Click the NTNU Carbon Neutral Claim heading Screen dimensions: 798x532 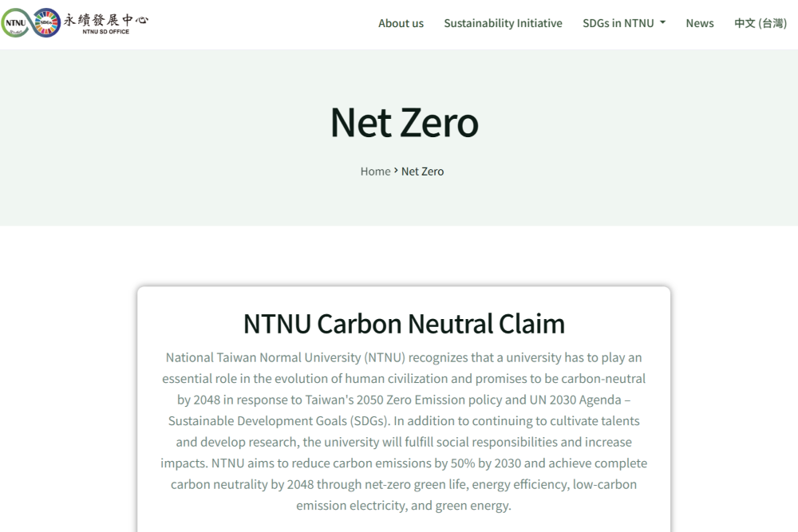pyautogui.click(x=404, y=324)
